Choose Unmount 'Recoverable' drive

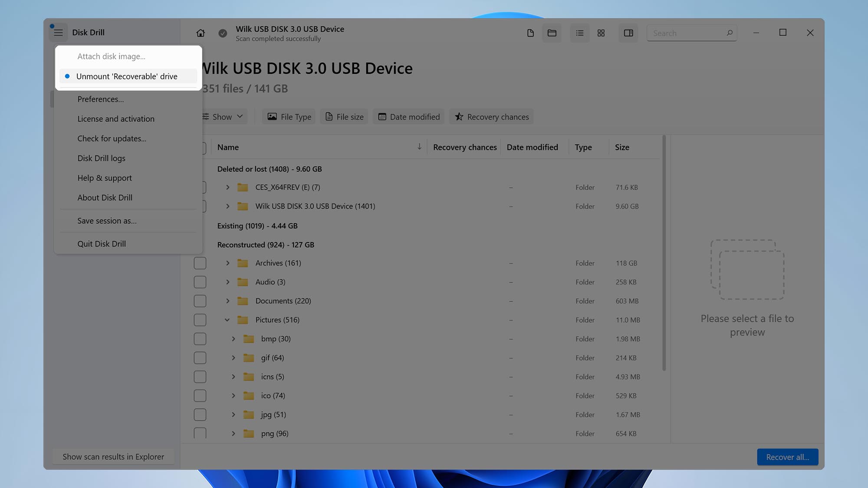(x=127, y=76)
